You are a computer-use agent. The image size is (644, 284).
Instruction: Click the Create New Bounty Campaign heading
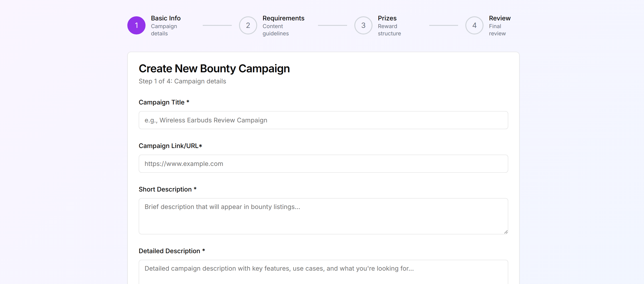click(214, 68)
